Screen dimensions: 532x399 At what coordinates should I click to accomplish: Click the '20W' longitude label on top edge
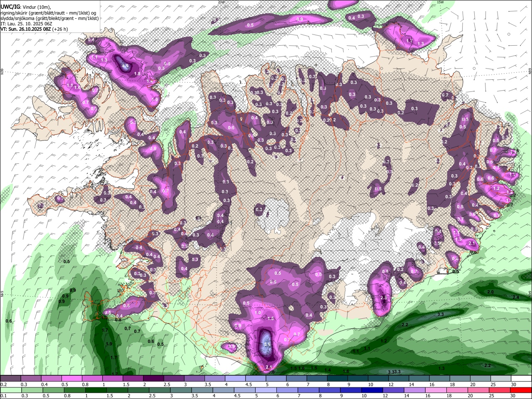click(x=221, y=2)
